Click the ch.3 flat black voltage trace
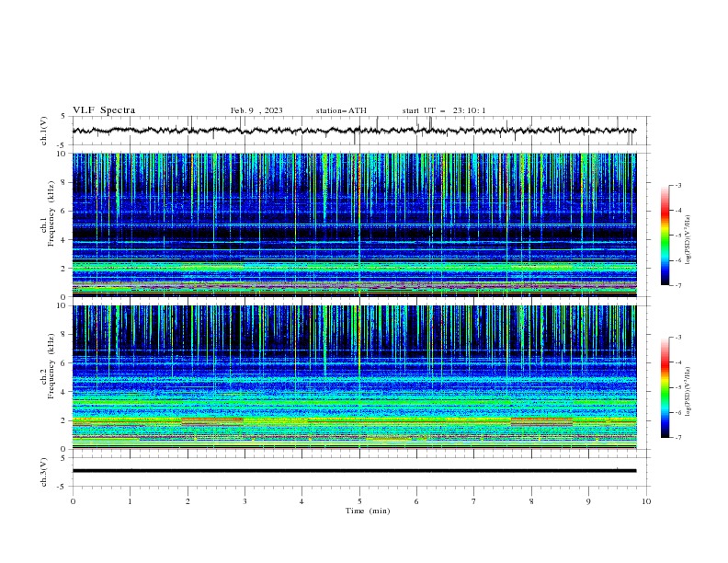Viewport: 728px width, 563px height. point(354,471)
